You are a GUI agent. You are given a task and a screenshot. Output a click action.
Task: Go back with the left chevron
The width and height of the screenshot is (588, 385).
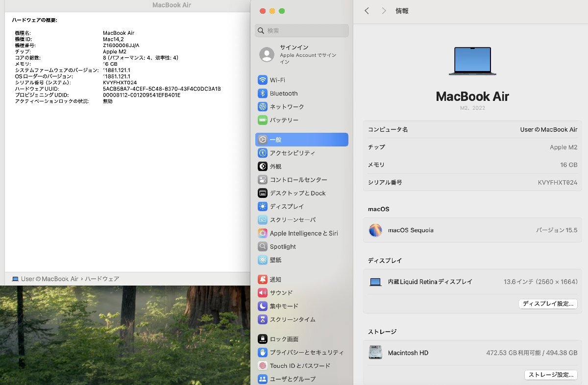367,11
